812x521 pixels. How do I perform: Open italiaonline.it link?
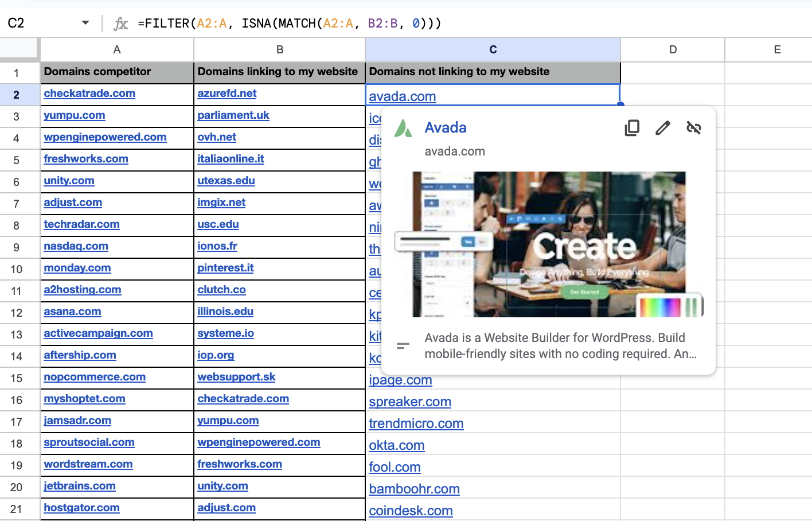231,159
